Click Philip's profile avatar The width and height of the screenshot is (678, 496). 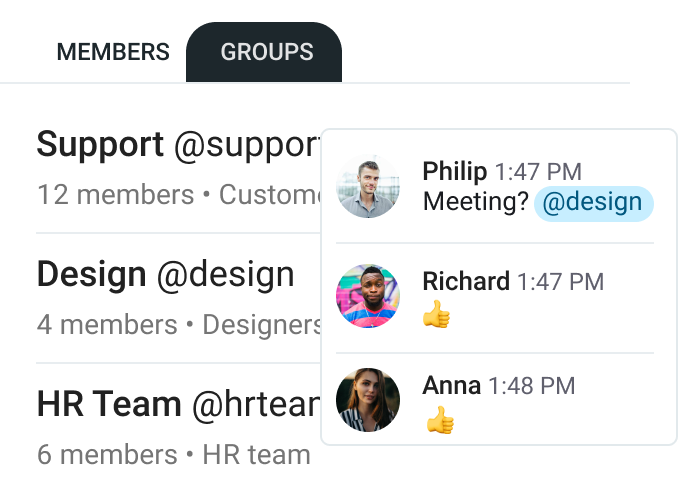(x=368, y=187)
